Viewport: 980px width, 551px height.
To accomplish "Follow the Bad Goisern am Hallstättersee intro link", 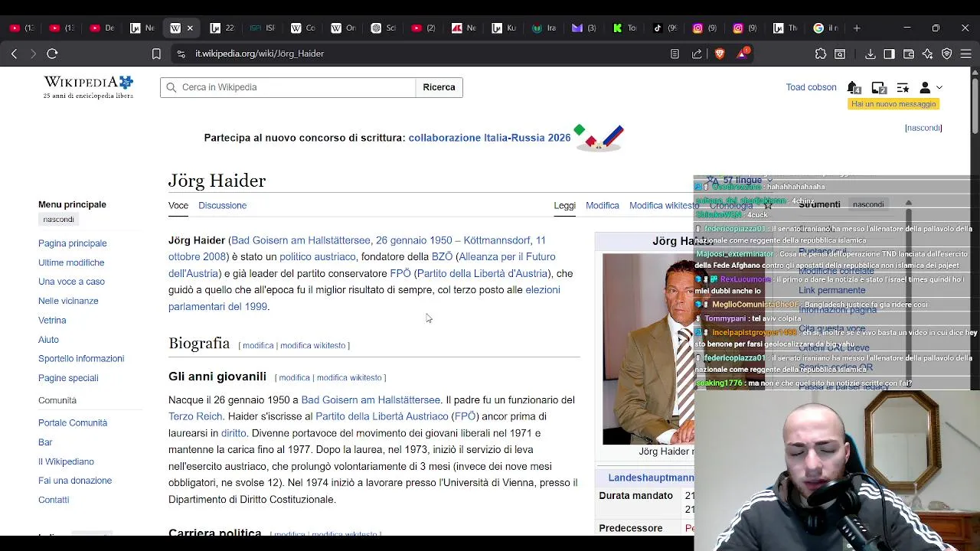I will pyautogui.click(x=300, y=240).
